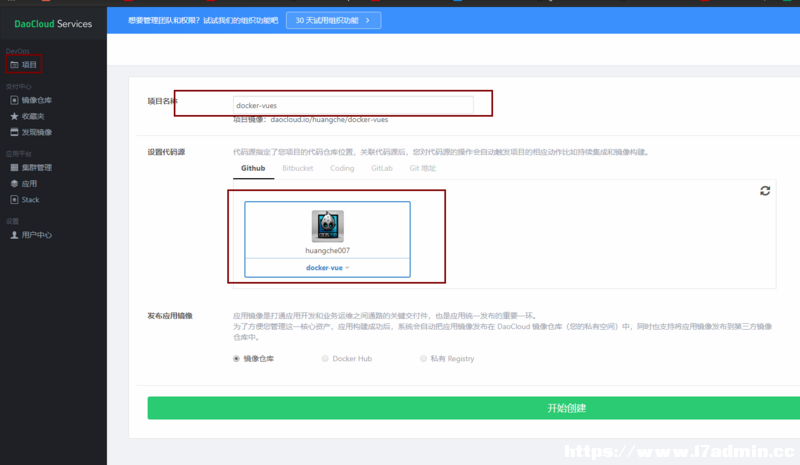The width and height of the screenshot is (800, 465).
Task: Click the 镜像仓库 icon in sidebar
Action: 14,100
